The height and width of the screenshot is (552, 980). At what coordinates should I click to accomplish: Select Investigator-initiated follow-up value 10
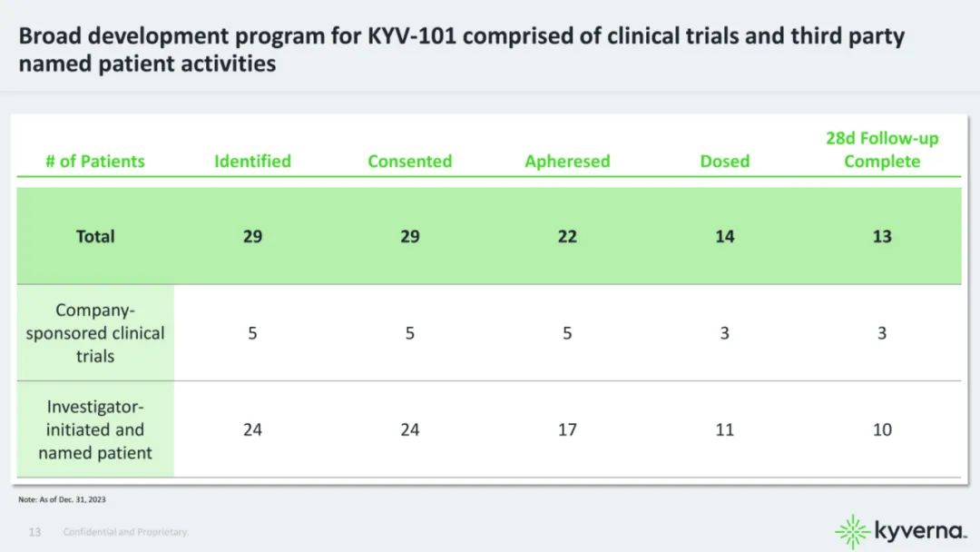coord(882,429)
